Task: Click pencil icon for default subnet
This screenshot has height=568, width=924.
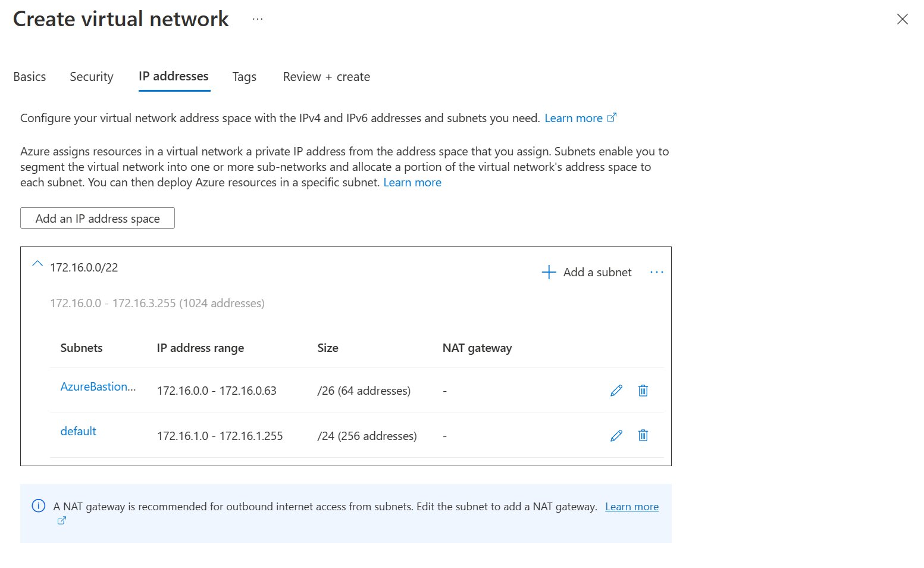Action: 616,436
